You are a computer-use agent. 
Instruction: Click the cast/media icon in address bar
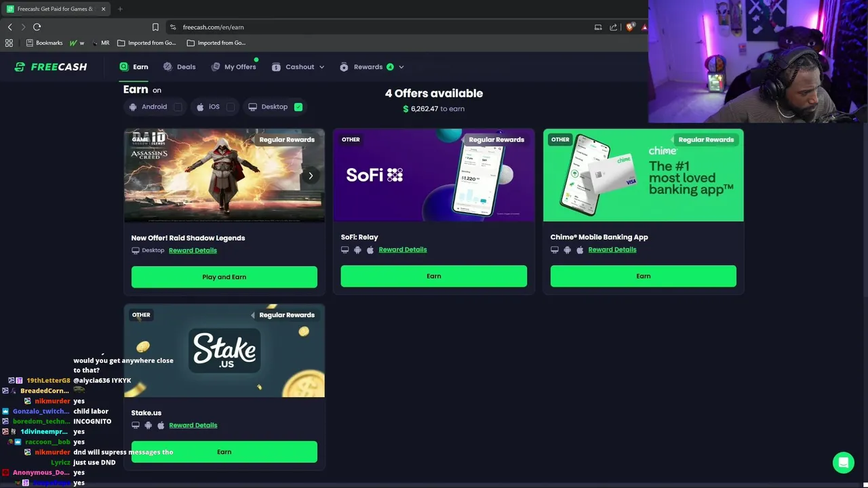pos(598,27)
